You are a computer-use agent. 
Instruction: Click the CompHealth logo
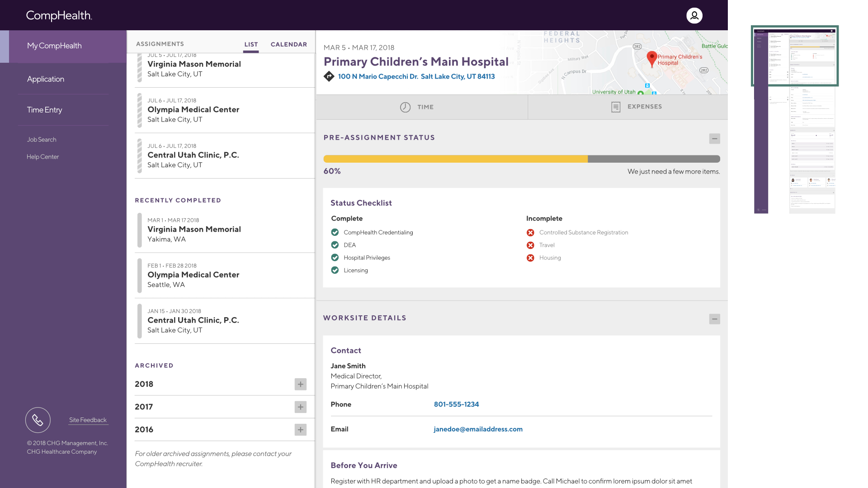pyautogui.click(x=59, y=15)
